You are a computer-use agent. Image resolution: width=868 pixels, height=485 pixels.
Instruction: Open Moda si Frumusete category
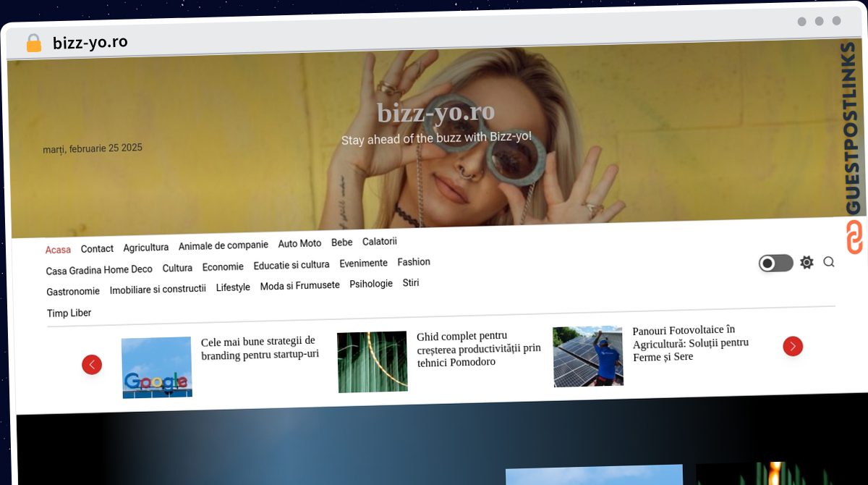[299, 286]
